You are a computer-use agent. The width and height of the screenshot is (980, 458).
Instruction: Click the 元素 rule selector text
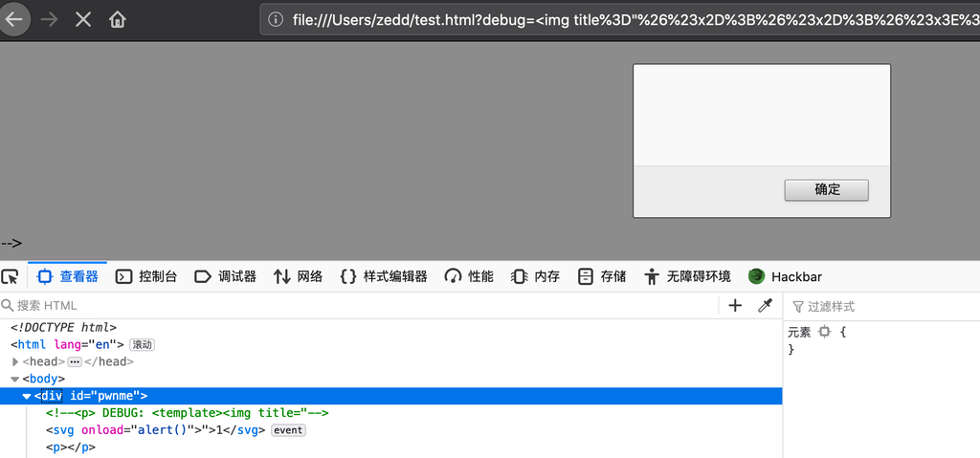tap(799, 333)
